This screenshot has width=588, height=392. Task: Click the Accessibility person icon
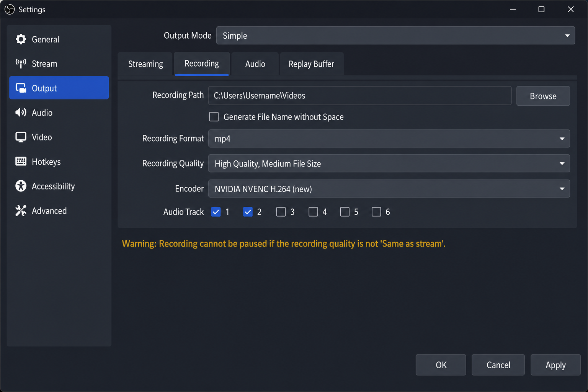tap(21, 186)
